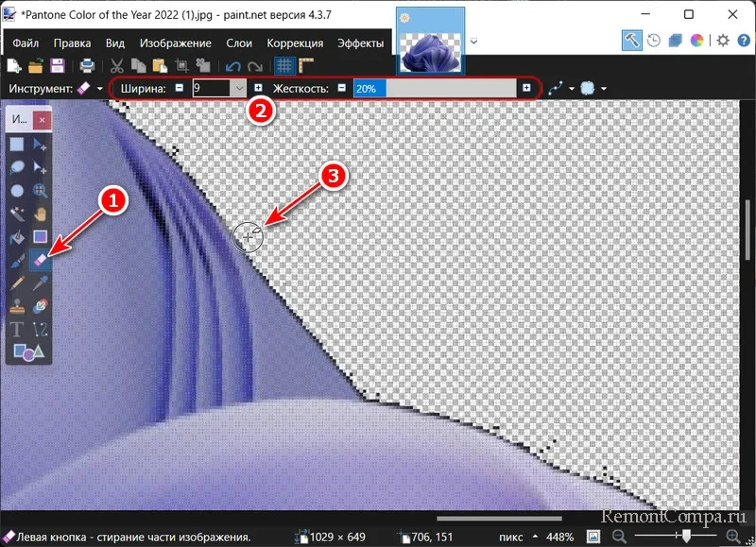Select the Color Picker eyedropper tool

(x=40, y=282)
